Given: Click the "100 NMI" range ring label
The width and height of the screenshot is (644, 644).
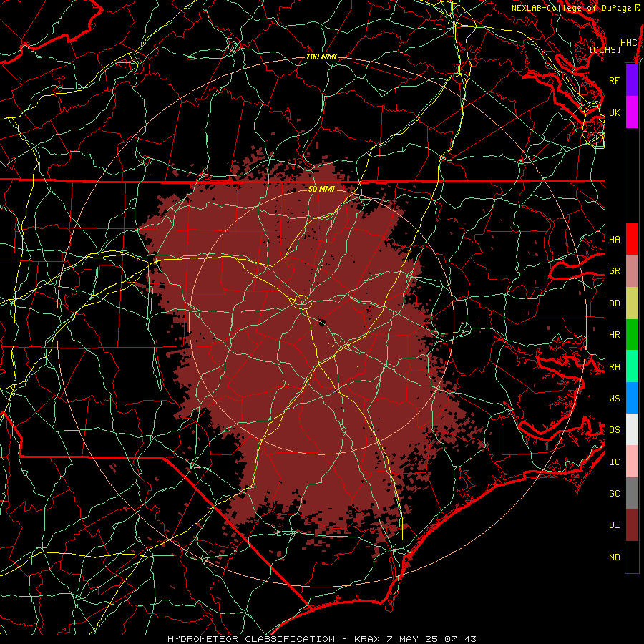Looking at the screenshot, I should click(x=321, y=57).
